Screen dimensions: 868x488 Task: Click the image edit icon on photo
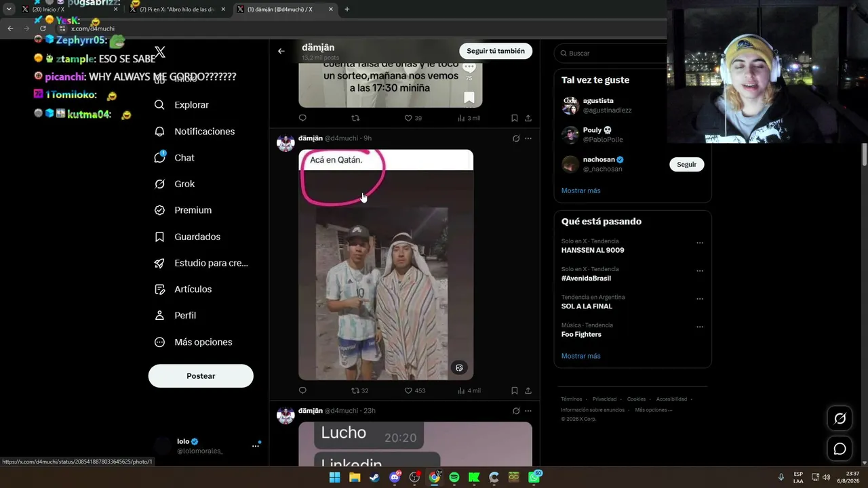[x=459, y=368]
